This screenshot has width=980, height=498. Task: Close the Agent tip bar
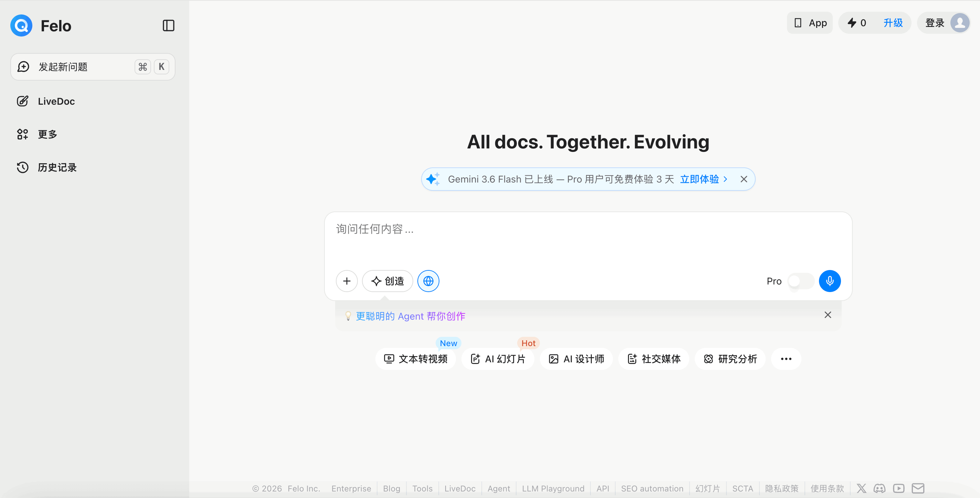[x=828, y=315]
